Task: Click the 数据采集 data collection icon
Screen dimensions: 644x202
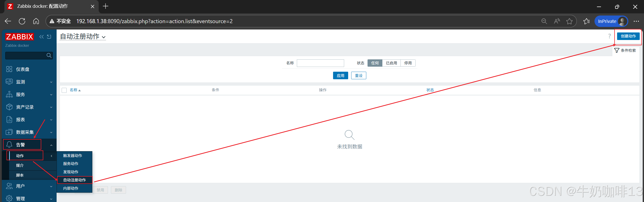Action: pos(9,132)
